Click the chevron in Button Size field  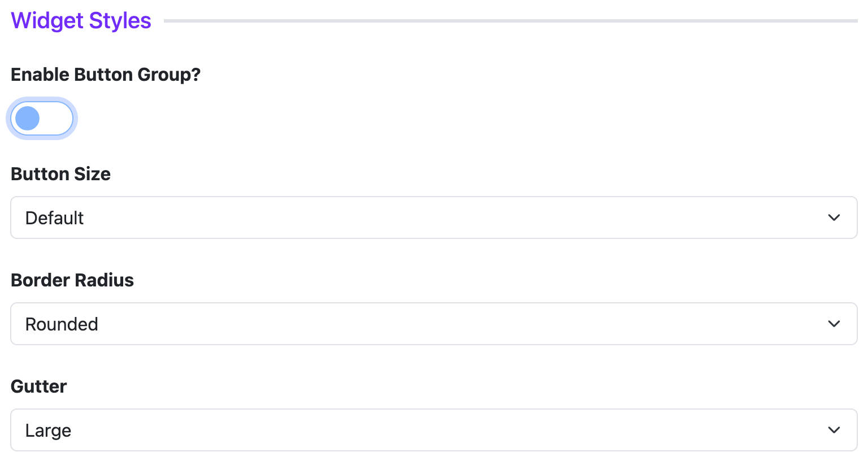834,218
